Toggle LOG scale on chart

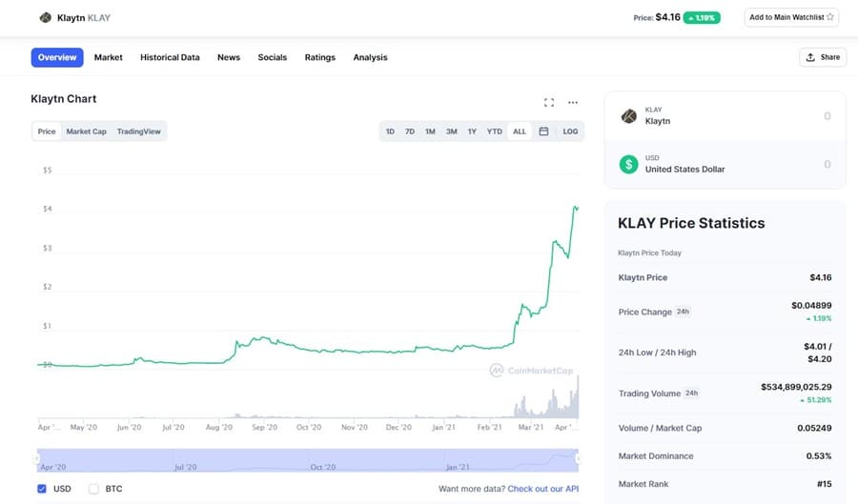[x=570, y=131]
